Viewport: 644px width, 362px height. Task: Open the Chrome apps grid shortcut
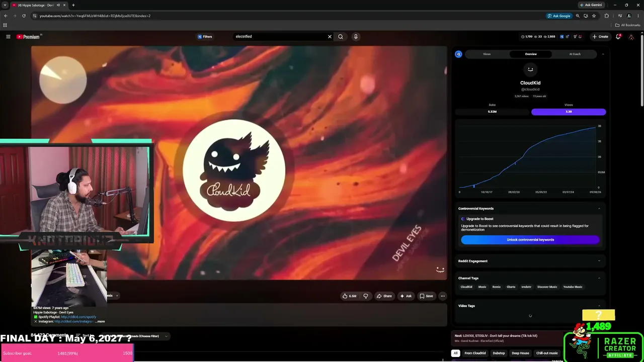(x=5, y=25)
